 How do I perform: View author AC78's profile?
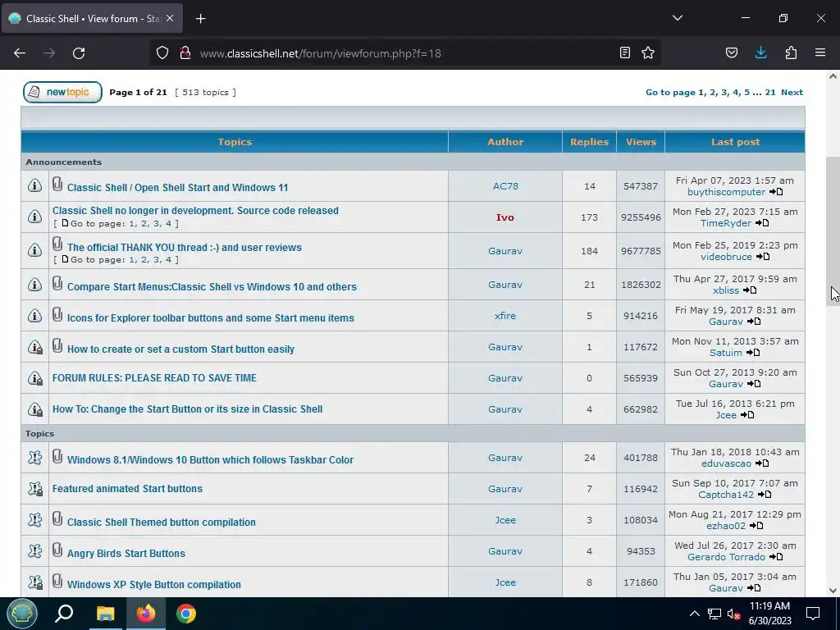(505, 186)
